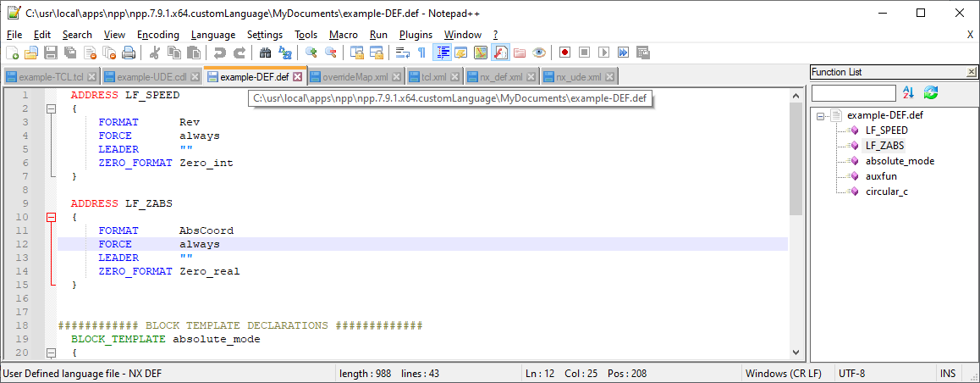Close the example-DEF.def tab
980x383 pixels.
coord(298,77)
